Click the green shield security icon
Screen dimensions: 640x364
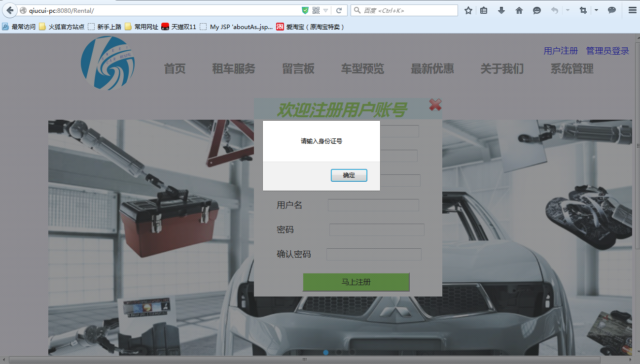(305, 10)
